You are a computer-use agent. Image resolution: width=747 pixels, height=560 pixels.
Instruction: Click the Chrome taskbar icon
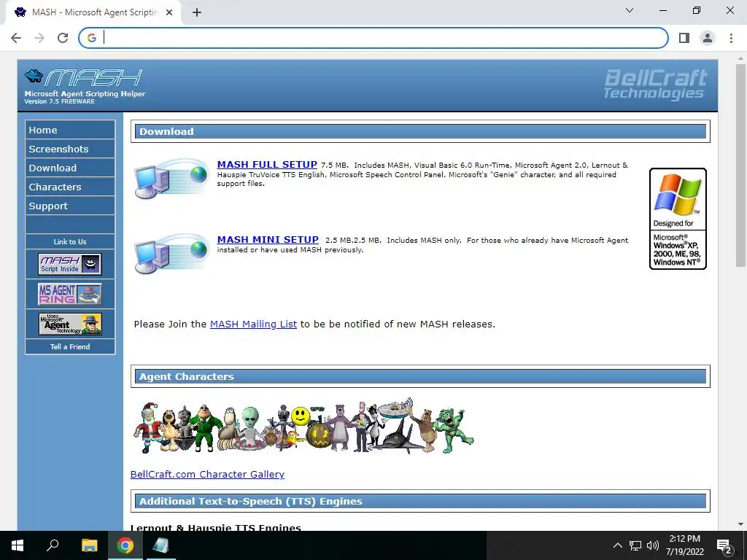[x=125, y=545]
